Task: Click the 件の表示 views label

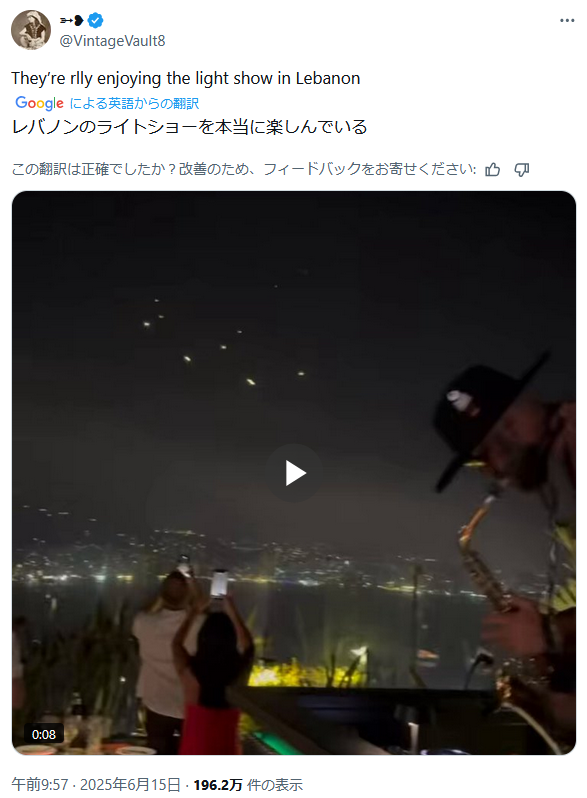Action: pos(275,785)
